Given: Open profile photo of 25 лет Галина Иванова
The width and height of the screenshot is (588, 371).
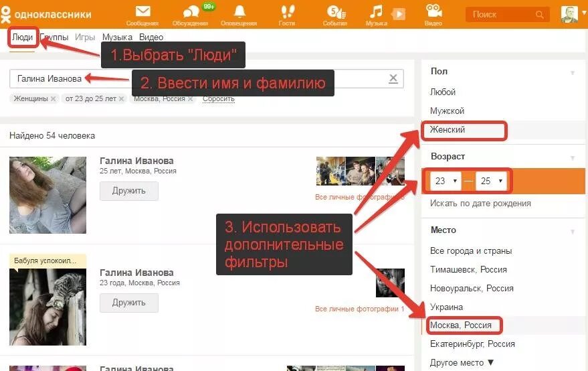Looking at the screenshot, I should [x=47, y=196].
